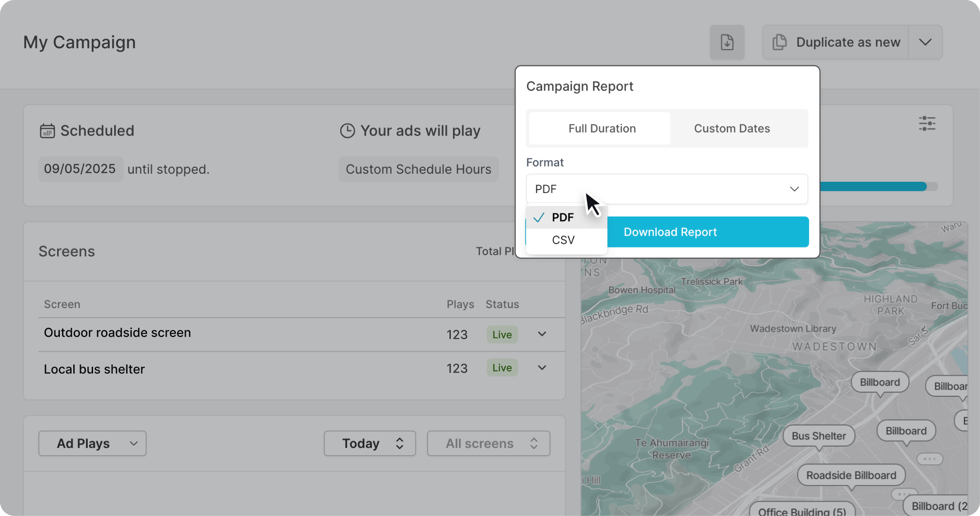Click the Scheduled calendar icon

[47, 131]
